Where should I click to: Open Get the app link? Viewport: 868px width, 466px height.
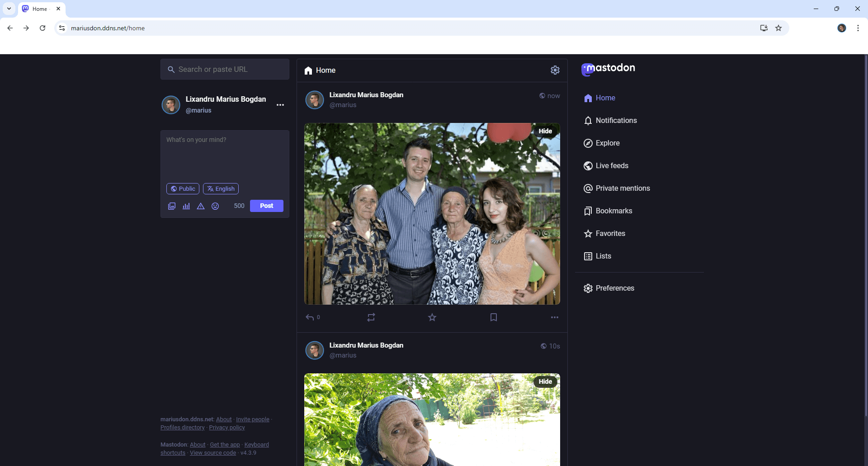[225, 445]
